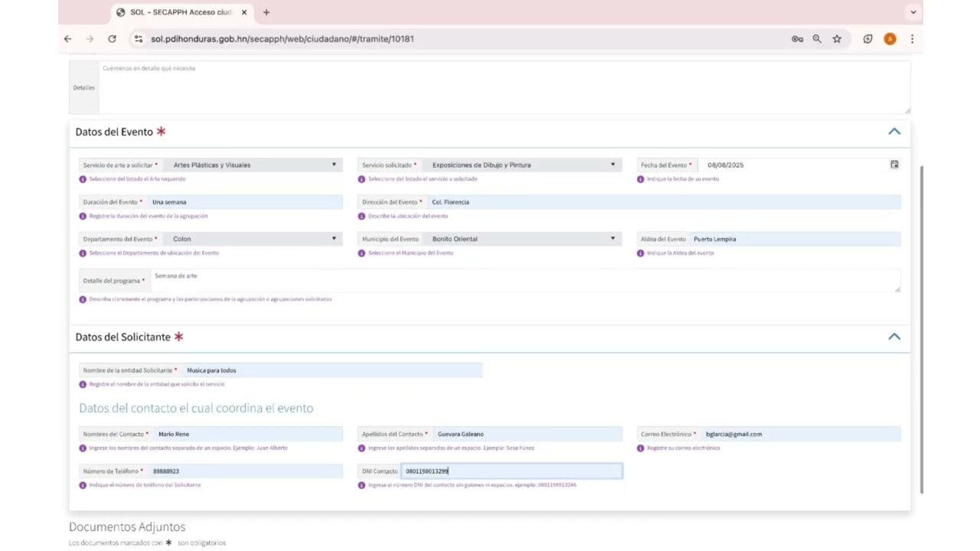The width and height of the screenshot is (980, 551).
Task: Collapse the Datos del Solicitante section chevron
Action: click(894, 337)
